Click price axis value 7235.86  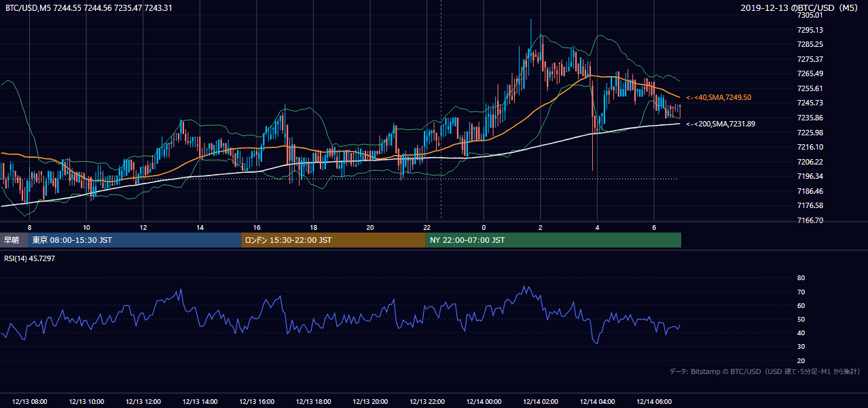pyautogui.click(x=810, y=118)
